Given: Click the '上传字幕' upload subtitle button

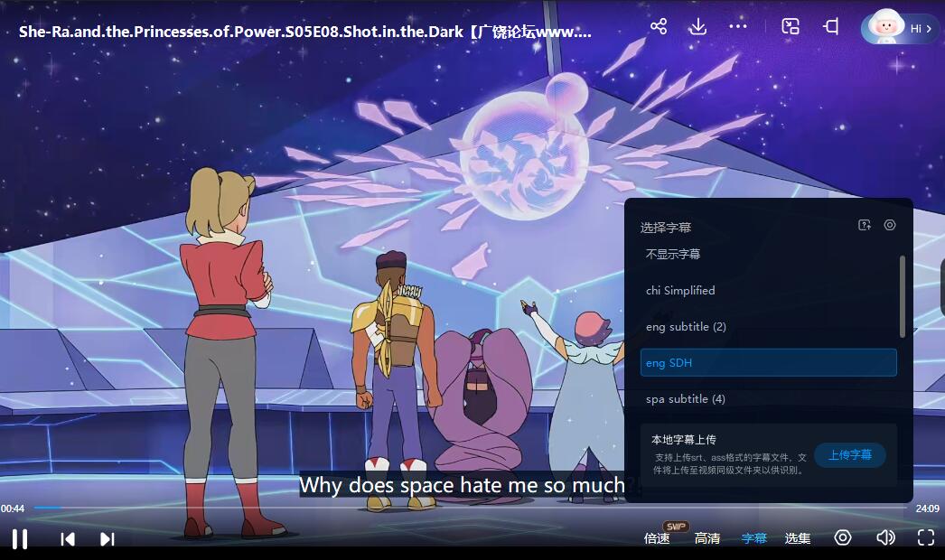Looking at the screenshot, I should [850, 454].
